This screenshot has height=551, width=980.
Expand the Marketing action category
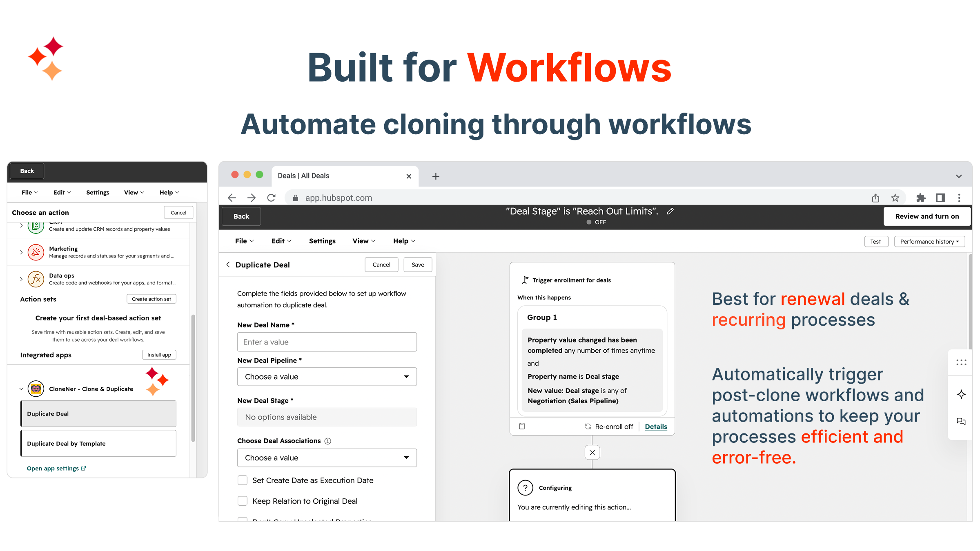tap(21, 252)
